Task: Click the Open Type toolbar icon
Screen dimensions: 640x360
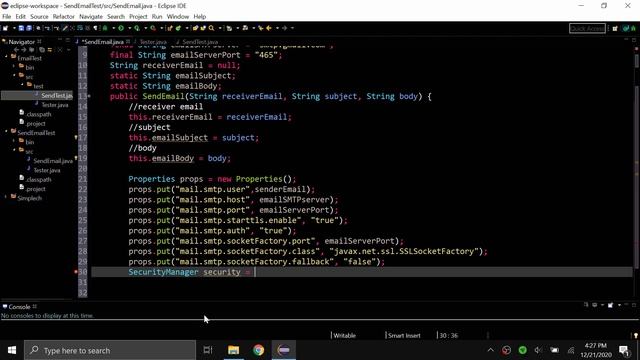Action: click(x=196, y=28)
